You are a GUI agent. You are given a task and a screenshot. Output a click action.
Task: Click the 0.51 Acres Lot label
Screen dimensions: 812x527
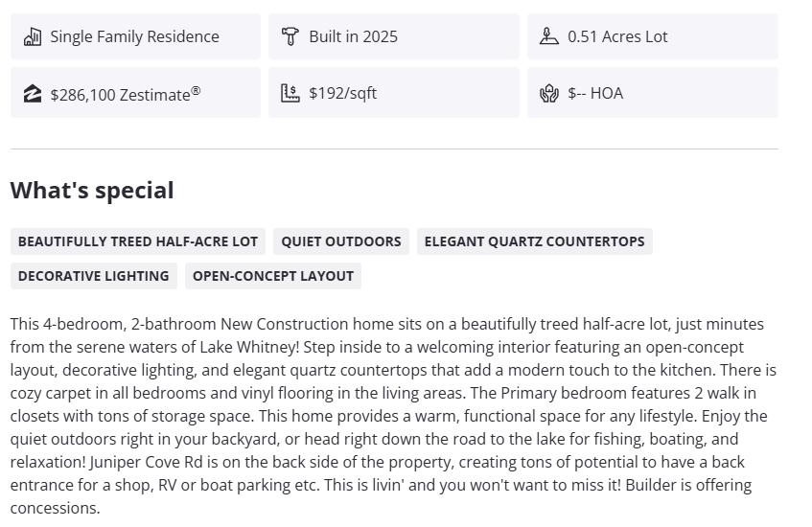pyautogui.click(x=617, y=36)
